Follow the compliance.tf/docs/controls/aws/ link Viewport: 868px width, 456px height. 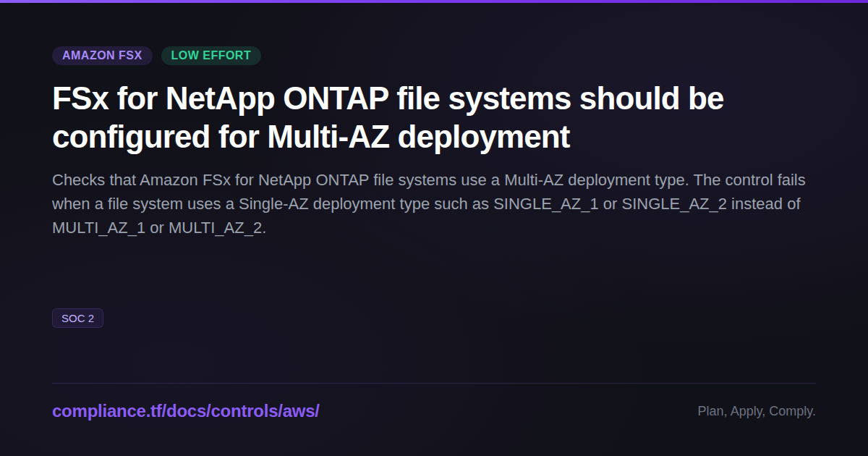(x=186, y=411)
